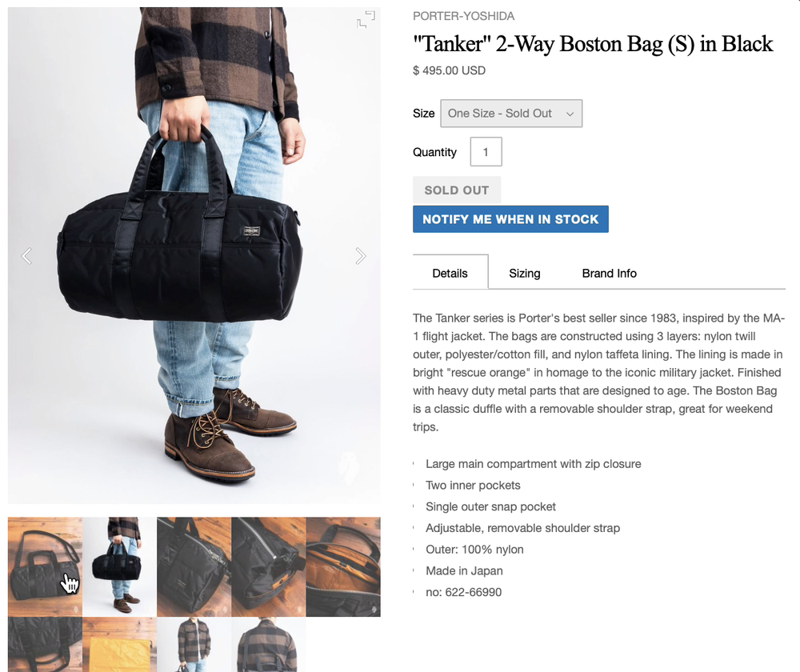Open the Brand Info tab

[x=609, y=273]
